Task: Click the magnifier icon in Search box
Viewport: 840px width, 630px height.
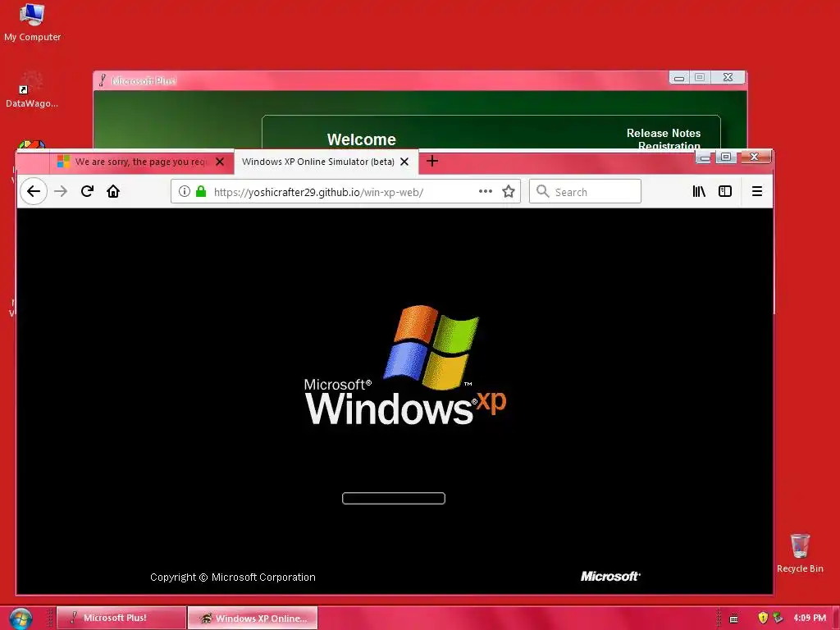Action: coord(543,191)
